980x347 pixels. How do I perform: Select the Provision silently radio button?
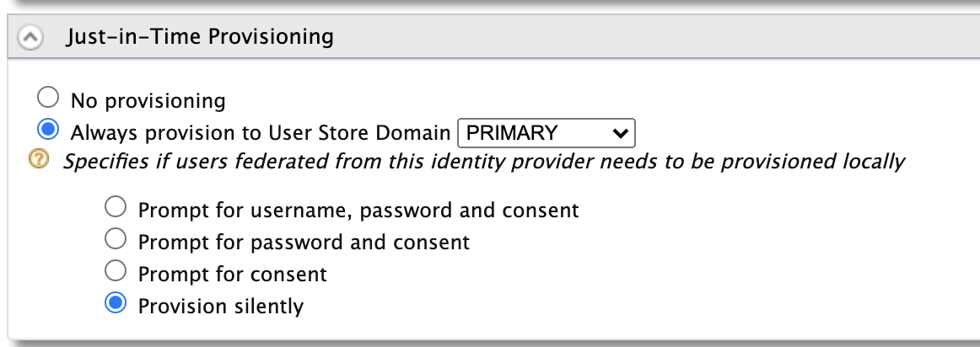click(115, 304)
